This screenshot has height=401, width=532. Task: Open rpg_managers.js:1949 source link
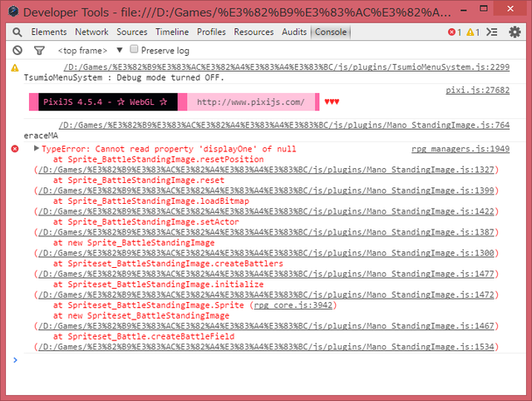coord(461,149)
